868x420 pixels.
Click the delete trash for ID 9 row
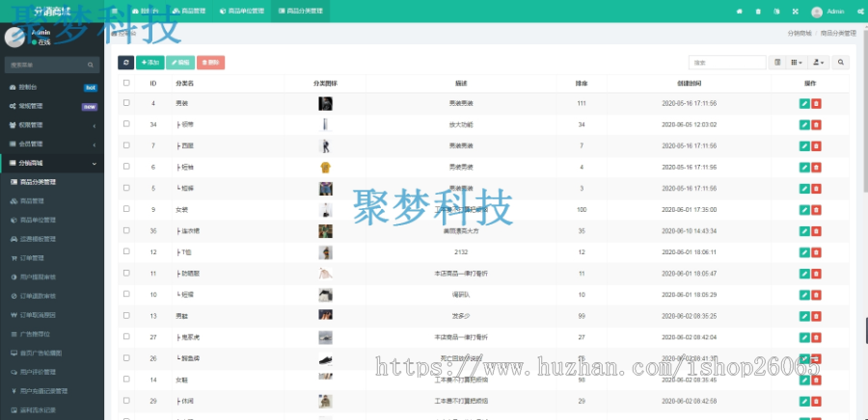tap(816, 210)
